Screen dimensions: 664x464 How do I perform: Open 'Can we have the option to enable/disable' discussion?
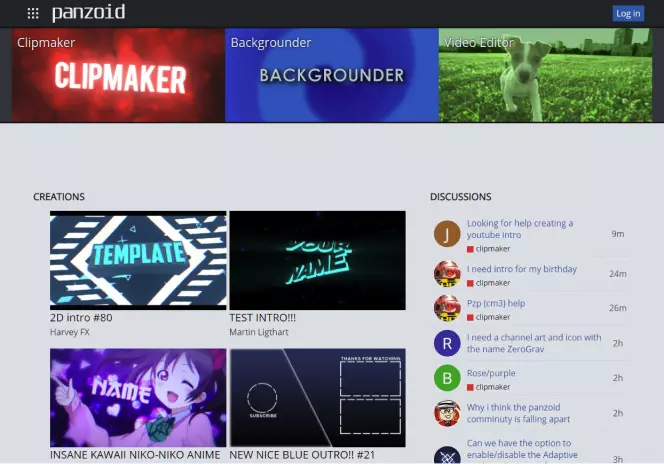(x=522, y=449)
